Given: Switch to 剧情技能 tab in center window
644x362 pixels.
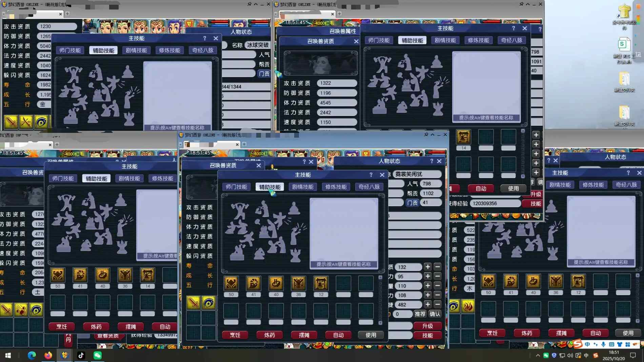Looking at the screenshot, I should click(303, 187).
